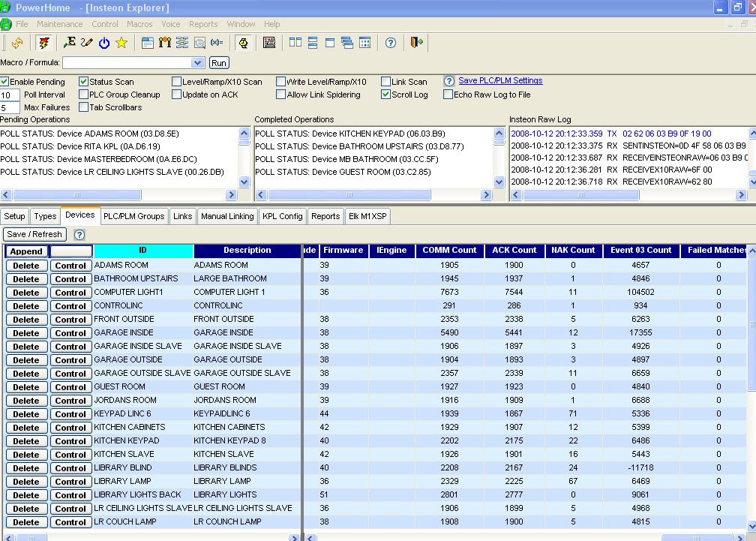Click the Append button
The image size is (756, 541).
point(26,251)
